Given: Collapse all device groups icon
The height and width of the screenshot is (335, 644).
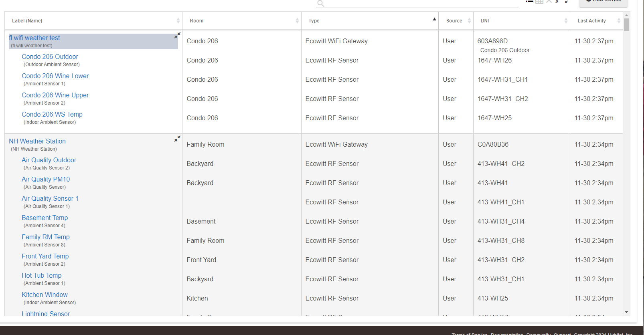Looking at the screenshot, I should pyautogui.click(x=567, y=2).
